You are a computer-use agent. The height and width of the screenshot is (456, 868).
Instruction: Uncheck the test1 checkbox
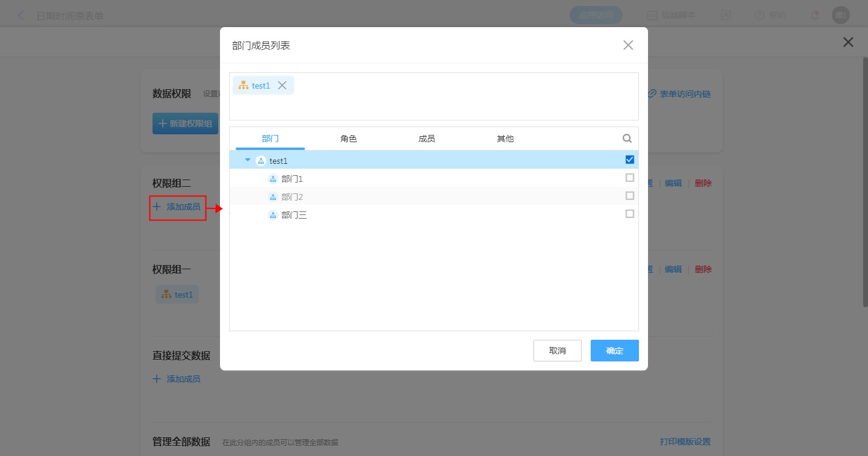click(630, 160)
